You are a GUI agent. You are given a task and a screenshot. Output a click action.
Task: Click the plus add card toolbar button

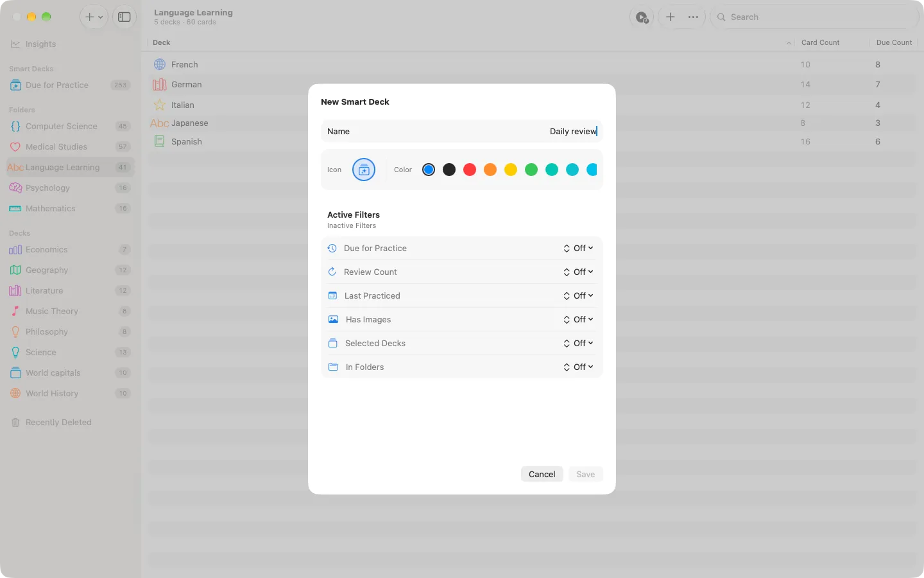point(670,17)
